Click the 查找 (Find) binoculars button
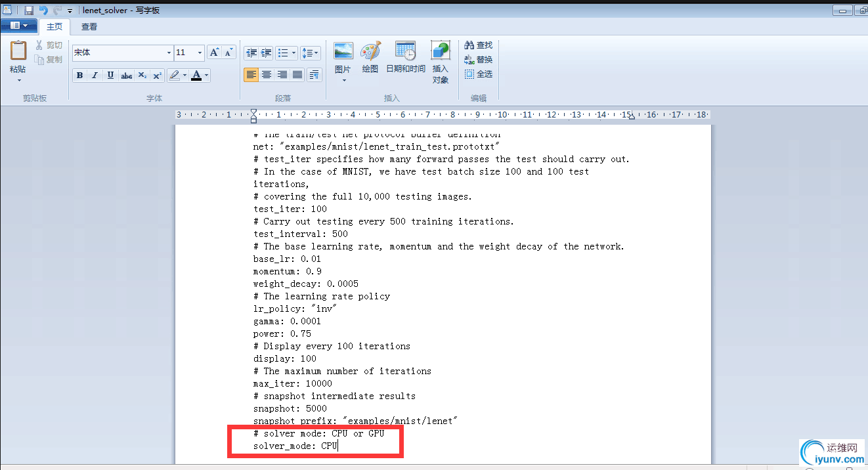The image size is (868, 470). [479, 45]
